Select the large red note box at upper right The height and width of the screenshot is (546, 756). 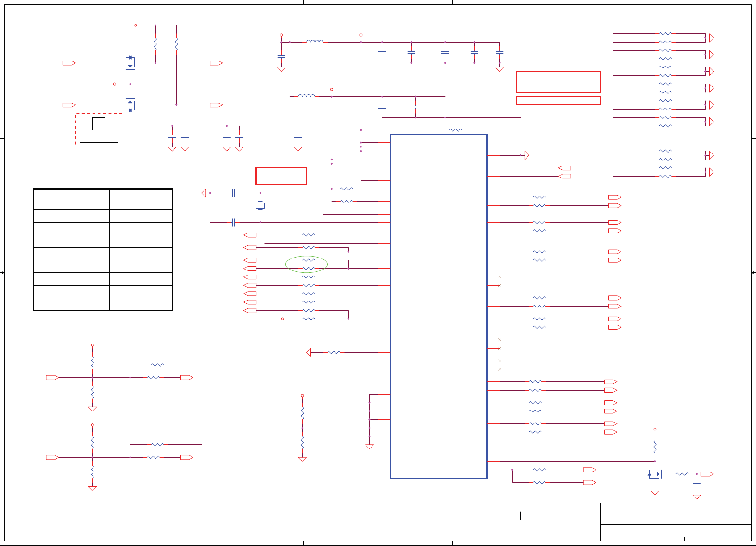pyautogui.click(x=558, y=82)
